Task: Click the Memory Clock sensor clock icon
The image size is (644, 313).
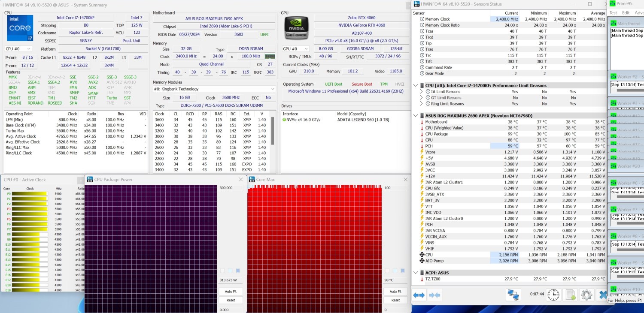Action: coord(422,19)
